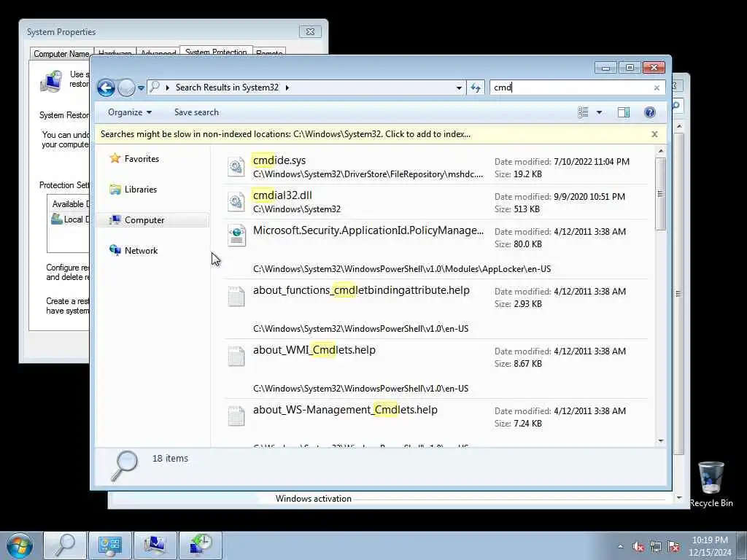Select Computer in the navigation pane
This screenshot has width=747, height=560.
pos(144,220)
